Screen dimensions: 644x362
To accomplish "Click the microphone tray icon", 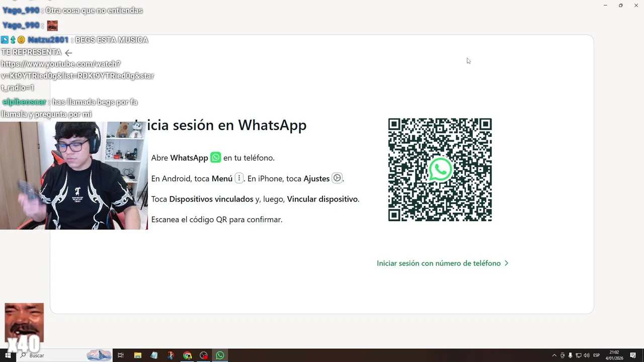I will coord(571,355).
